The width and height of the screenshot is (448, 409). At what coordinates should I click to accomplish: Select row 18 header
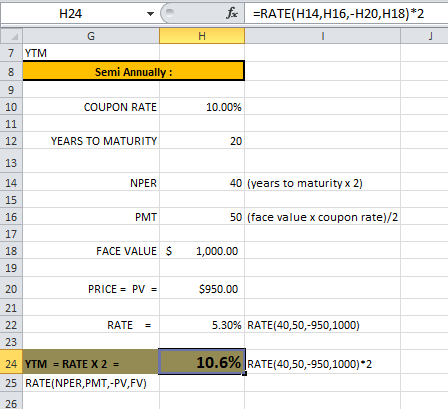click(x=11, y=251)
